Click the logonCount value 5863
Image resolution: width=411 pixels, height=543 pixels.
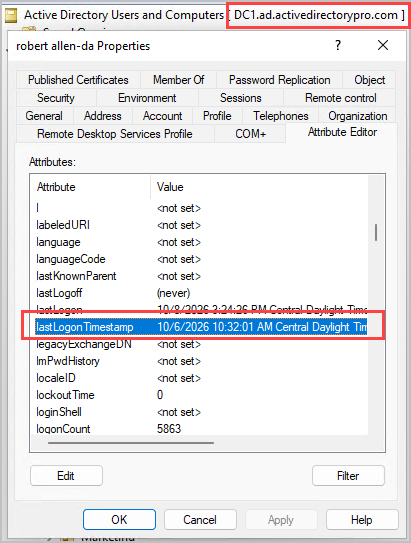169,429
